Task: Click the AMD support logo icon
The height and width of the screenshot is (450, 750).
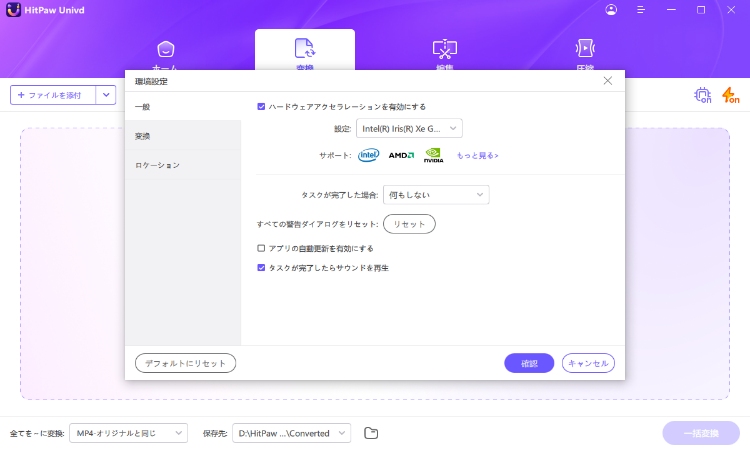Action: click(401, 155)
